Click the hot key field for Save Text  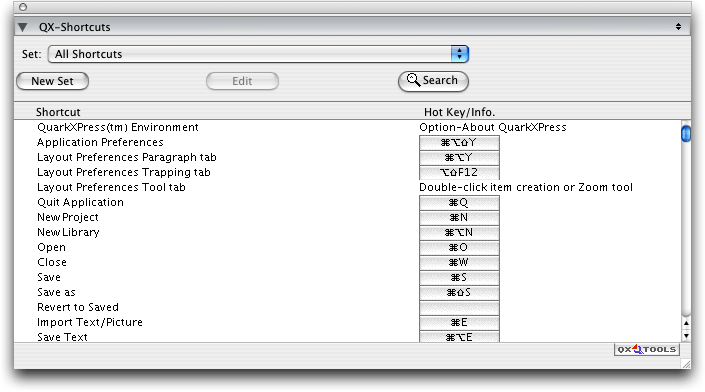click(459, 337)
